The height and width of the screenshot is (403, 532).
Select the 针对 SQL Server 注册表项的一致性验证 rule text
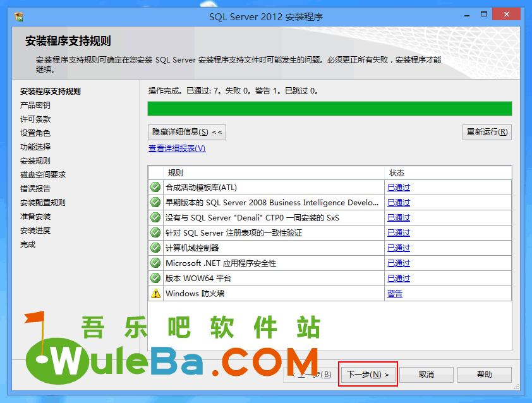[234, 232]
